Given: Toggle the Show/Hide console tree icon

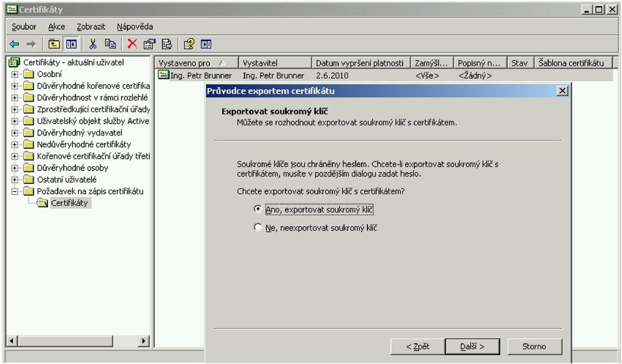Looking at the screenshot, I should click(x=71, y=44).
